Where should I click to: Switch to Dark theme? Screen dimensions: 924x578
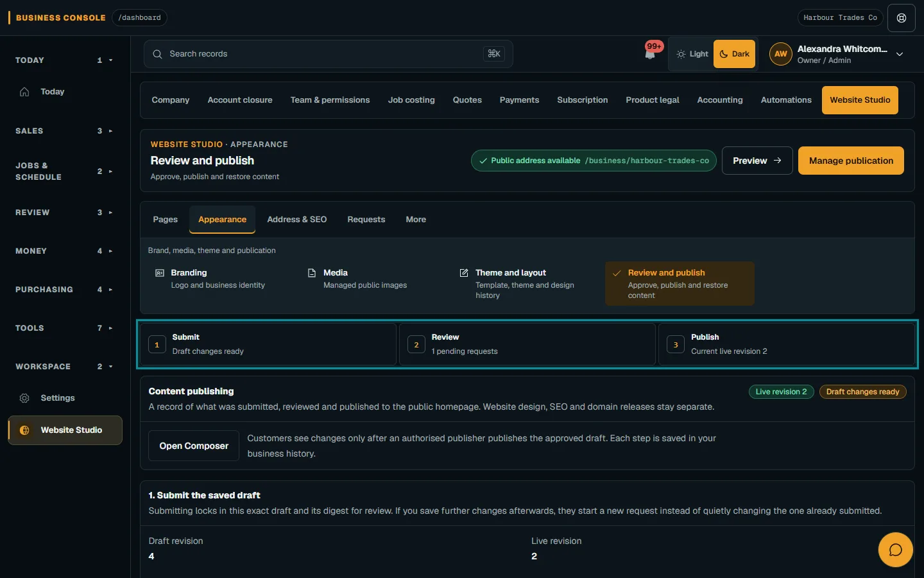tap(734, 54)
